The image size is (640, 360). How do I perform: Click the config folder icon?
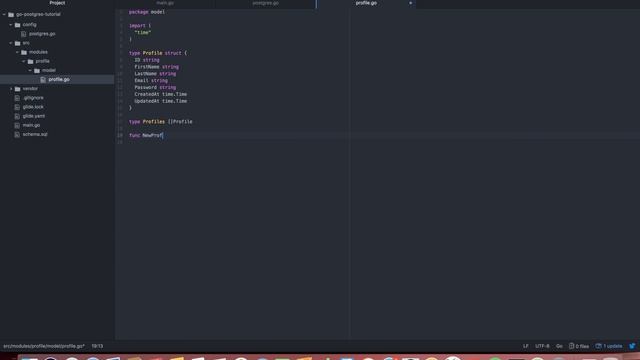point(18,25)
